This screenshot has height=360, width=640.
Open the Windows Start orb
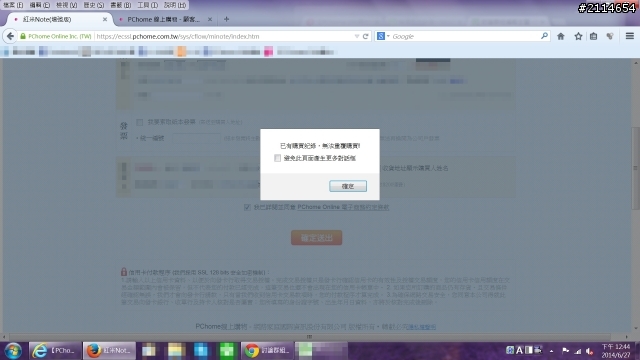pyautogui.click(x=13, y=351)
